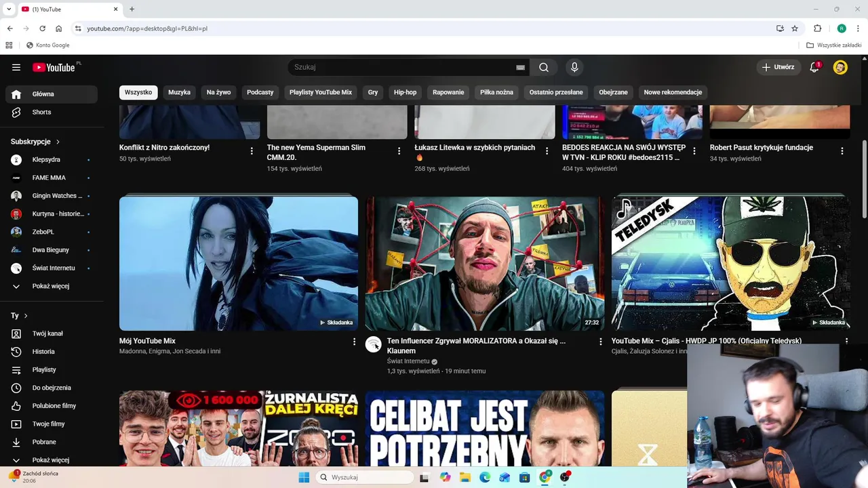Click the taskbar Wyszukaj search box

[364, 477]
